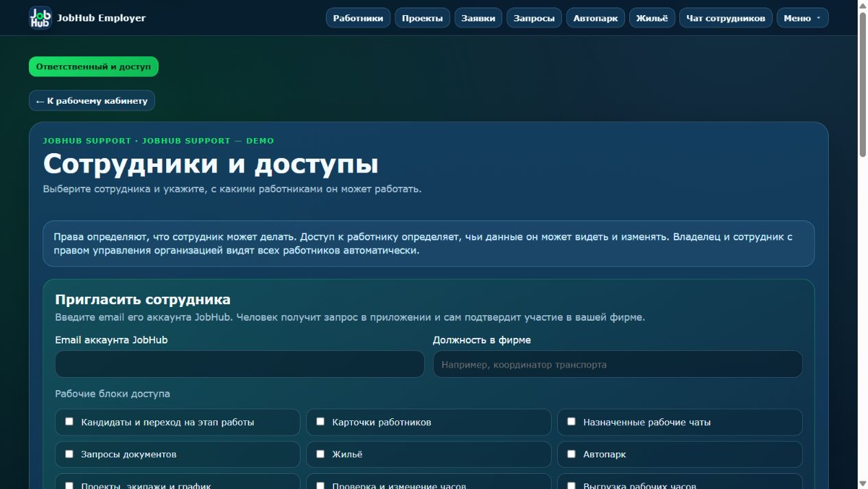
Task: Enable Запросы документов checkbox
Action: coord(69,454)
